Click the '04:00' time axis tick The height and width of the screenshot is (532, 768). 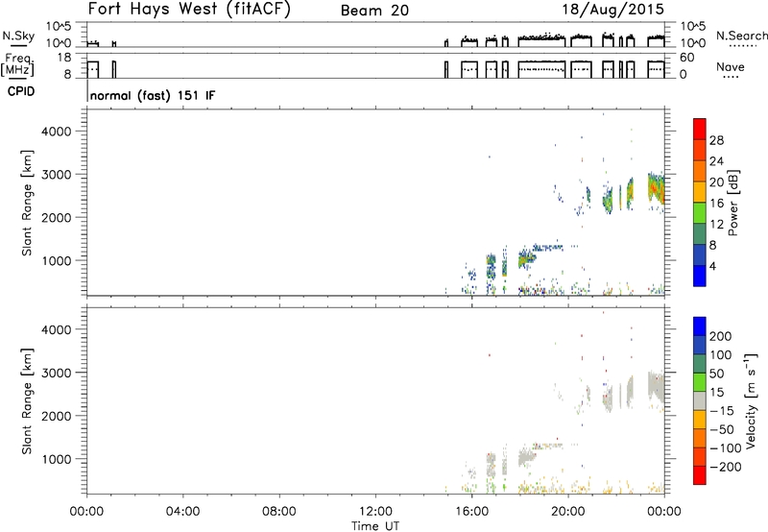click(182, 512)
